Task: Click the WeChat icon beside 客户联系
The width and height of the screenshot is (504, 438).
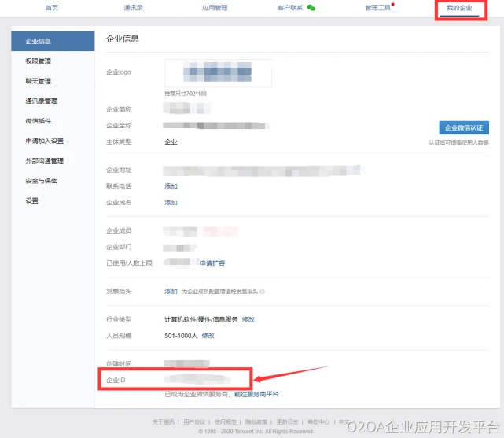Action: coord(311,7)
